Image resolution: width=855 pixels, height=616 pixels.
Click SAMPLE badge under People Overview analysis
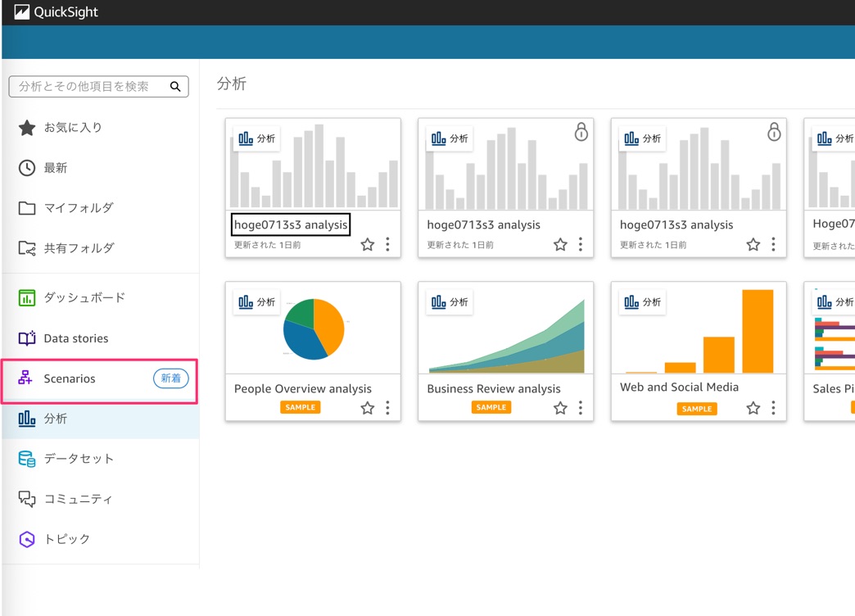[301, 408]
